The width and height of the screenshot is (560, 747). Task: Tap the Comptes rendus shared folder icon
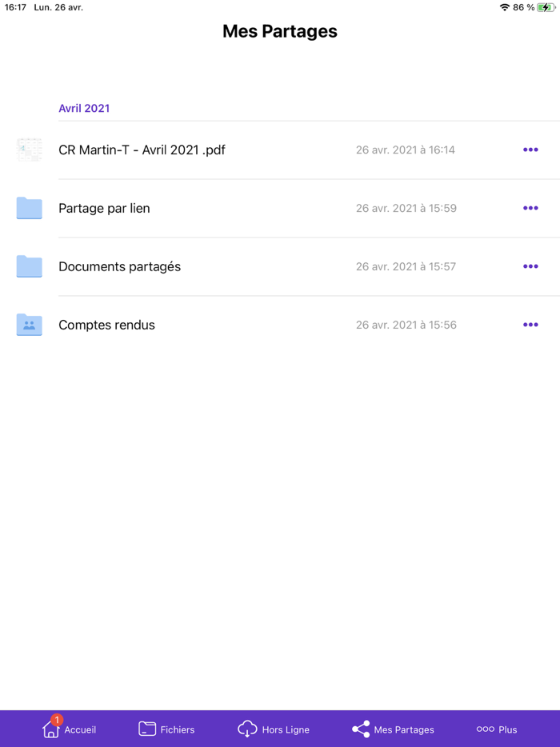[x=29, y=325]
